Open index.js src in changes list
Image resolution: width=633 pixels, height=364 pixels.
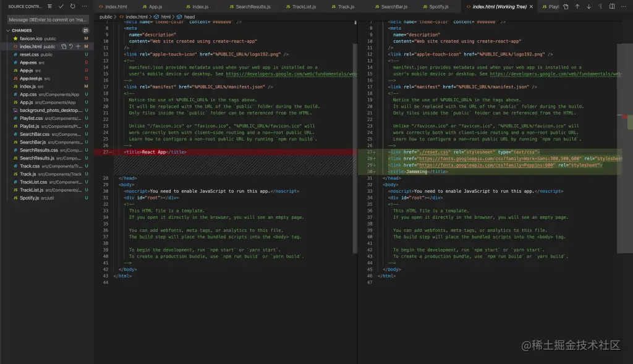click(48, 87)
